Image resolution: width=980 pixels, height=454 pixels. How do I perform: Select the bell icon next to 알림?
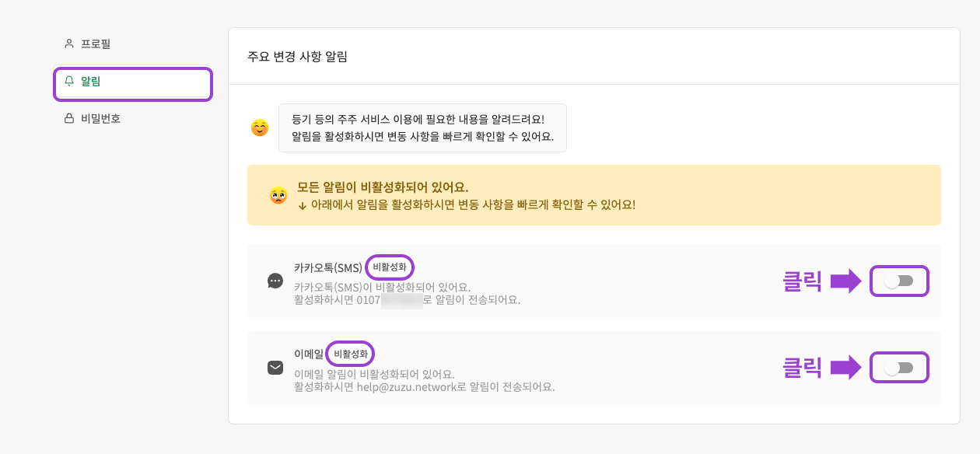[x=69, y=83]
